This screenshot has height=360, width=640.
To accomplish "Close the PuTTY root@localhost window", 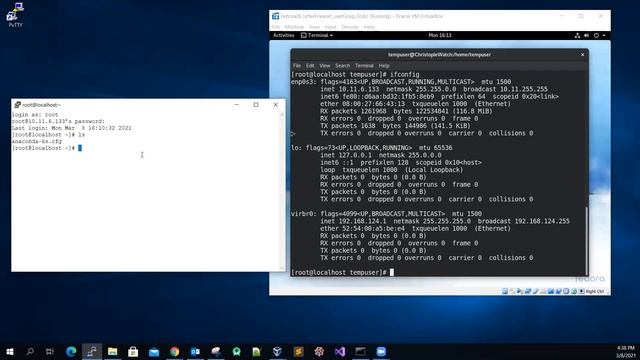I will pos(276,104).
